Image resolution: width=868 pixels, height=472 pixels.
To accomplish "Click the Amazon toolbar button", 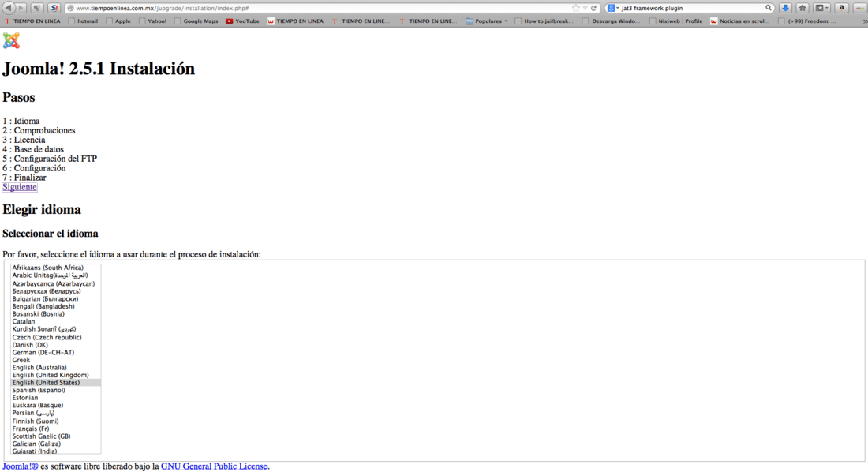I will tap(841, 8).
